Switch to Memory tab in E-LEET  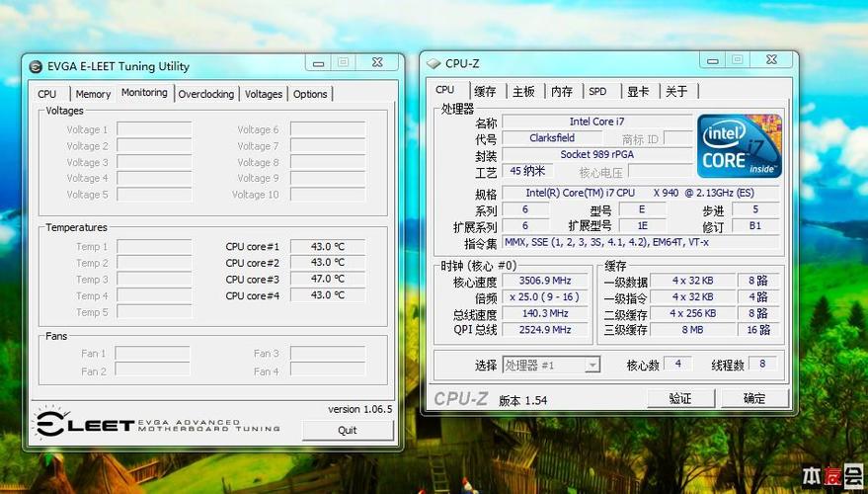click(x=93, y=94)
